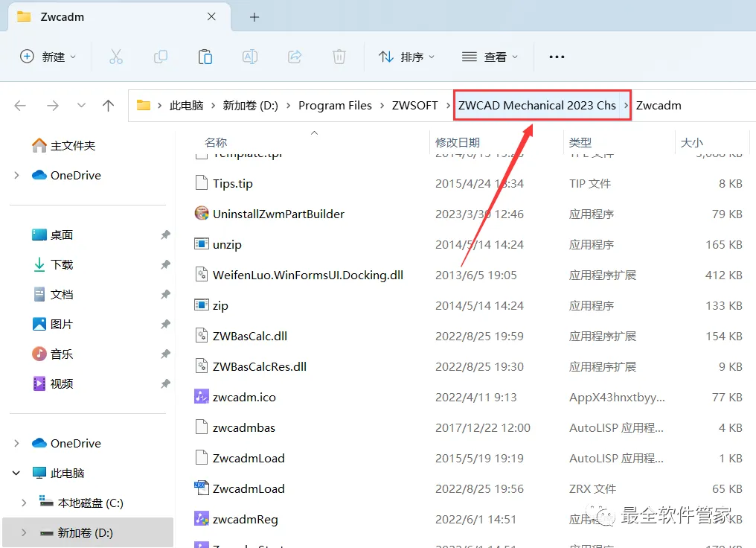The image size is (756, 548).
Task: Click 新加卷 (D:) in address breadcrumb
Action: pos(250,105)
